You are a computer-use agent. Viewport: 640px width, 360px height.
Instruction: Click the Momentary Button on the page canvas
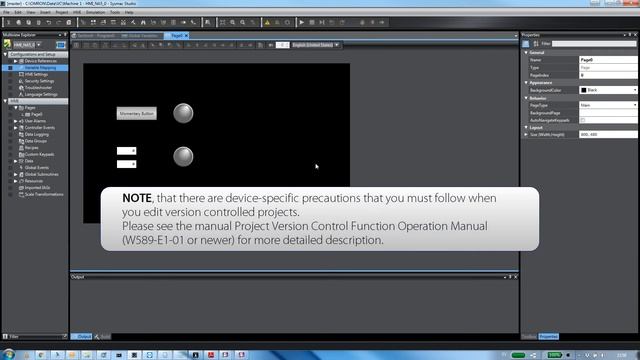[x=137, y=113]
